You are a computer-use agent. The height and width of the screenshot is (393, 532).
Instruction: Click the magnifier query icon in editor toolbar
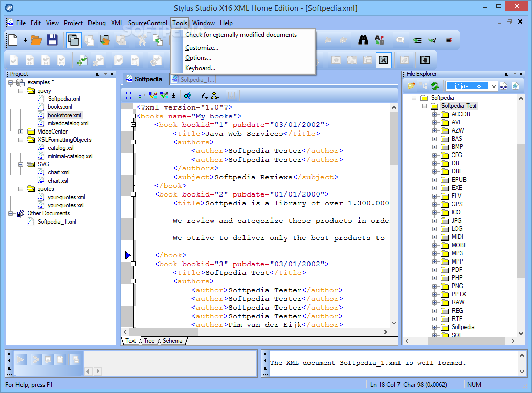(x=187, y=96)
